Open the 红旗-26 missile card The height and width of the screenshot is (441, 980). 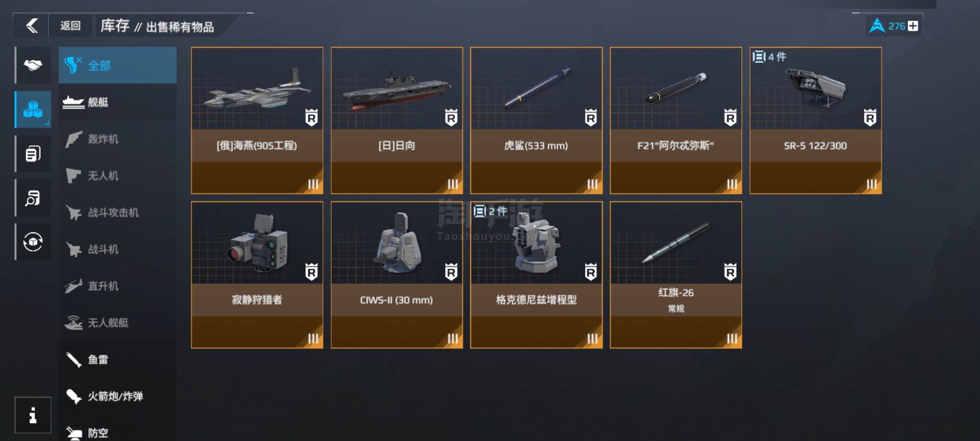[676, 275]
